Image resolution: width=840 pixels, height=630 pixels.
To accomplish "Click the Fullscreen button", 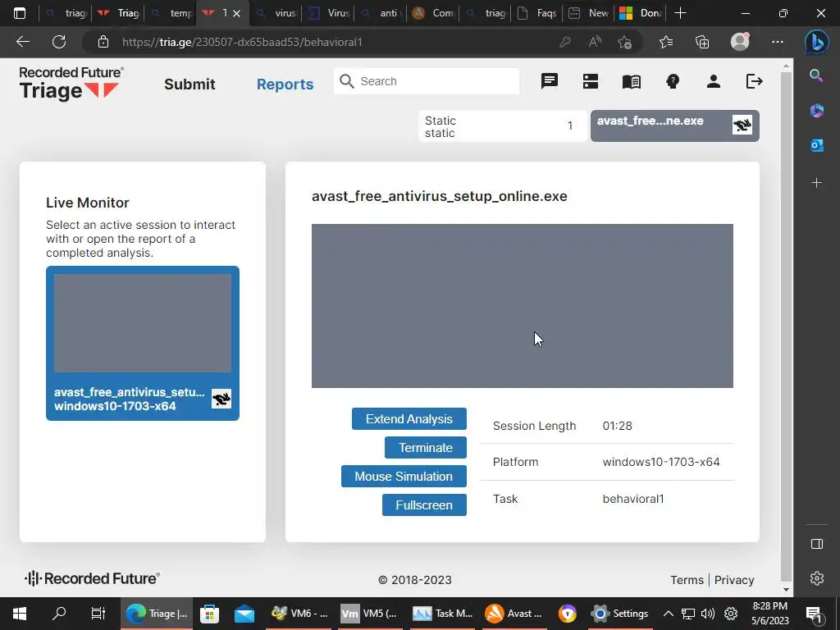I will point(424,505).
